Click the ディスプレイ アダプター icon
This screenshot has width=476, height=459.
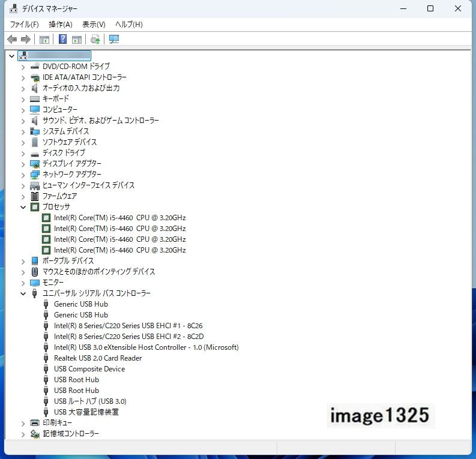click(x=35, y=164)
